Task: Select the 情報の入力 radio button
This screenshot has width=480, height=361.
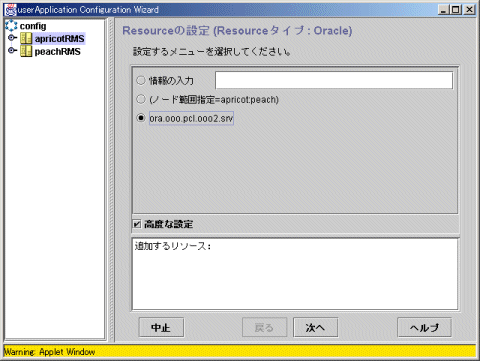Action: pyautogui.click(x=141, y=80)
